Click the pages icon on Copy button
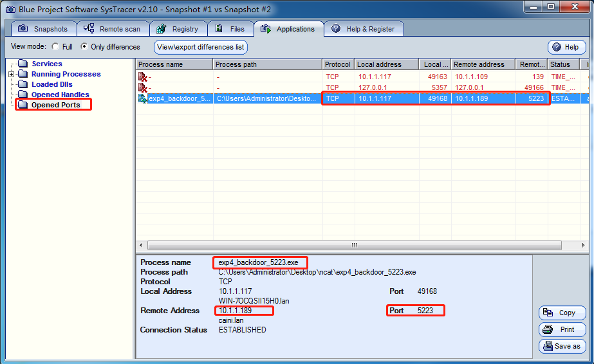Image resolution: width=594 pixels, height=364 pixels. point(548,313)
